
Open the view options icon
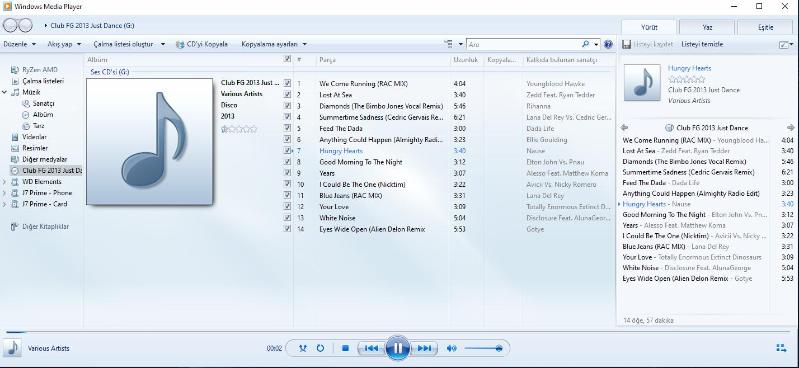[449, 44]
